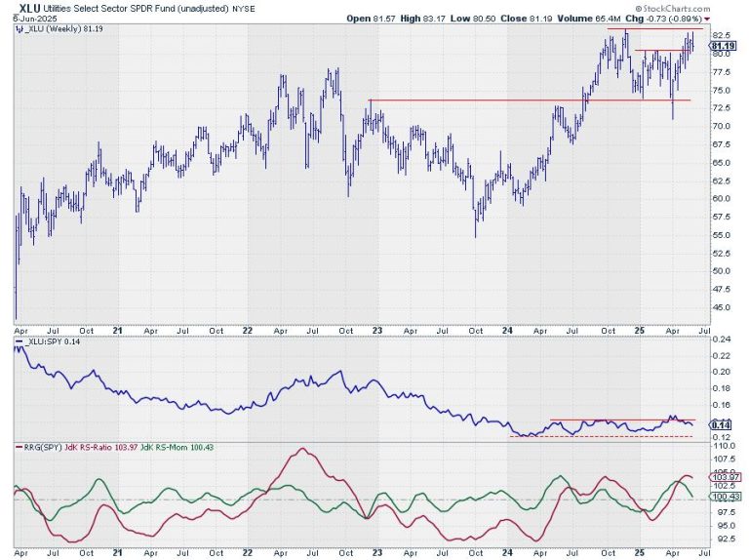
Task: Click the NYSE exchange label
Action: [244, 9]
